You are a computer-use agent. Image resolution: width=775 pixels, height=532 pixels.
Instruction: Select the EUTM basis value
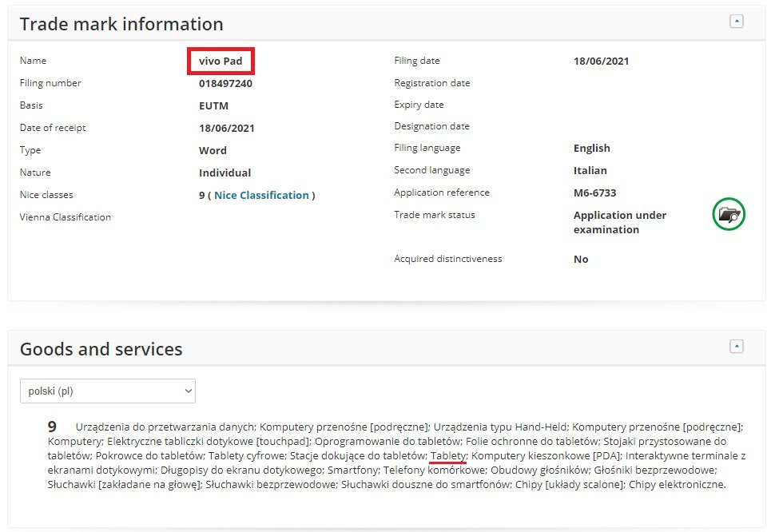coord(213,105)
